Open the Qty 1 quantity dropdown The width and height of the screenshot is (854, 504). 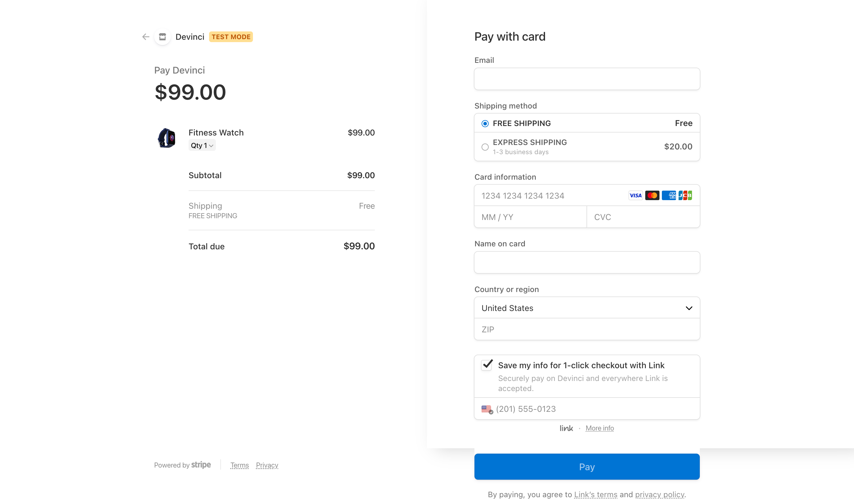point(202,145)
